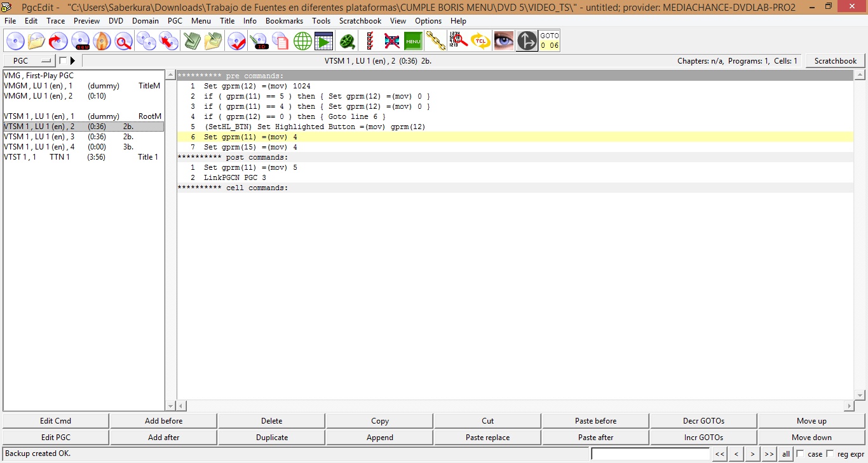Viewport: 868px width, 463px height.
Task: Click the blue eye preview icon
Action: (x=504, y=41)
